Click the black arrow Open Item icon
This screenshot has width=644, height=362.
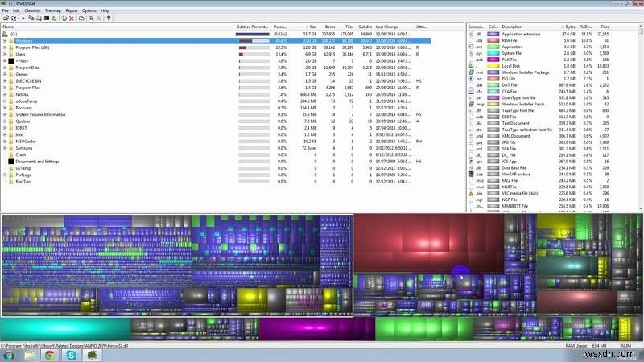point(23,19)
